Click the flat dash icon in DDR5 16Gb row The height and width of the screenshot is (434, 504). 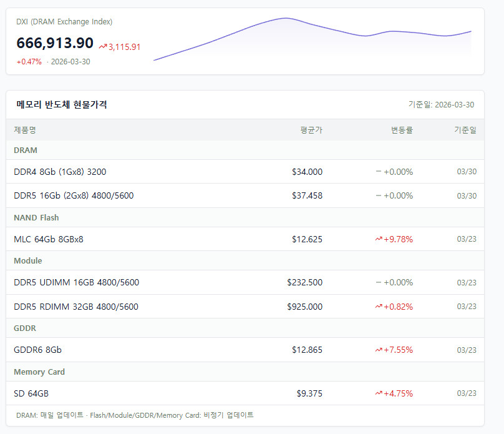(379, 195)
